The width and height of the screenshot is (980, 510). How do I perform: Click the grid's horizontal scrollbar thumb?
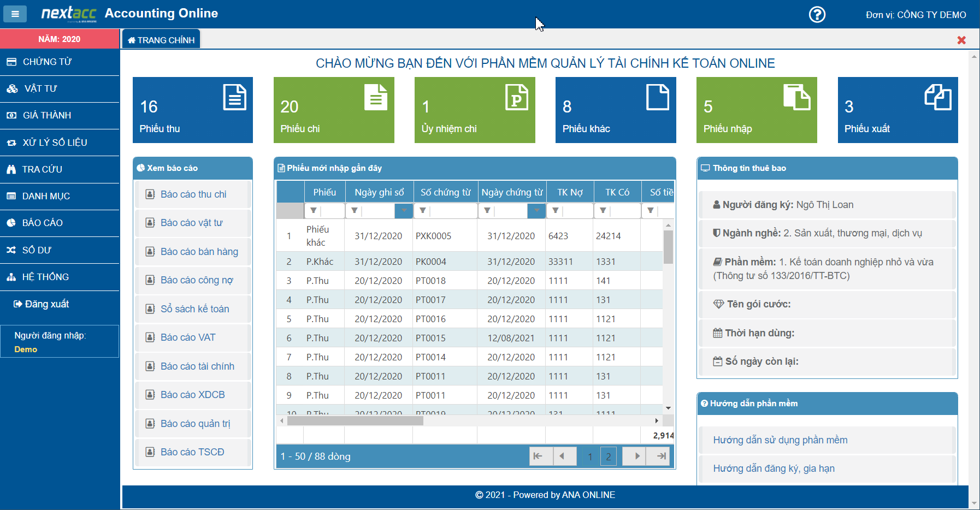pyautogui.click(x=355, y=420)
